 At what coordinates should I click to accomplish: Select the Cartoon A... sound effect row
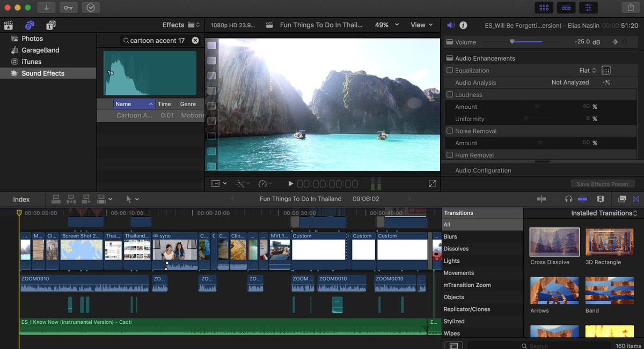click(x=151, y=115)
